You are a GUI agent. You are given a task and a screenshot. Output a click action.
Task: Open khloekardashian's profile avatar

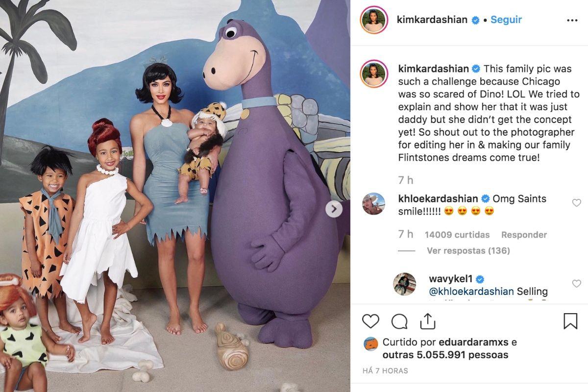point(373,204)
